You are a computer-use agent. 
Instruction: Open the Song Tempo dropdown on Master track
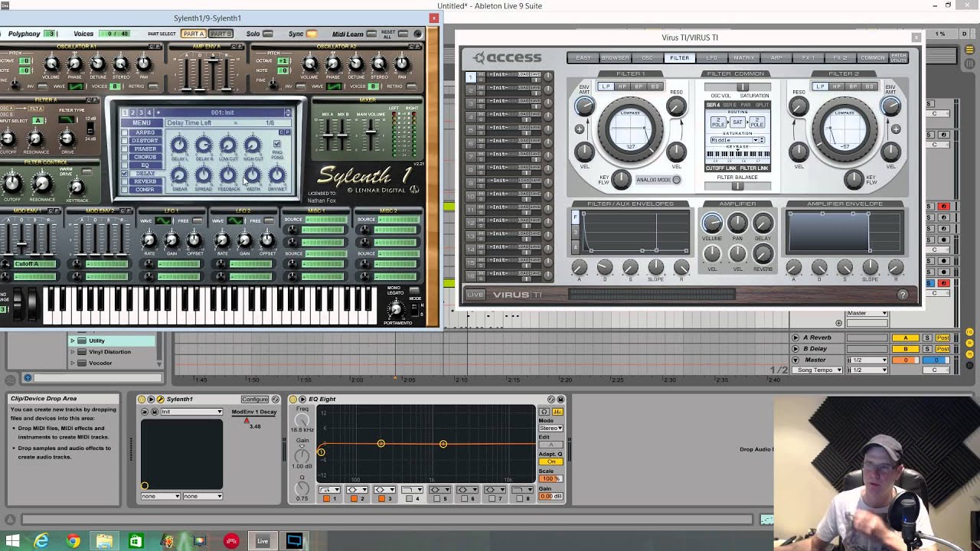click(816, 370)
